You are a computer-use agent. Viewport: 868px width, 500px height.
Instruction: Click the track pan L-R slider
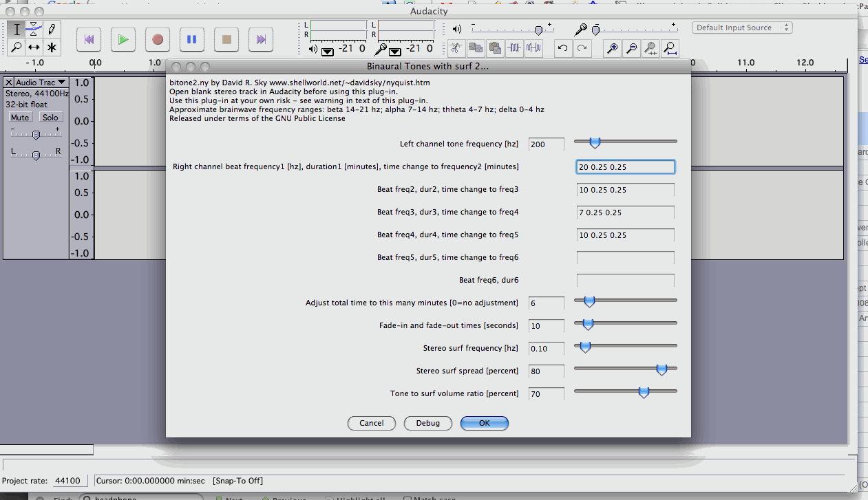(35, 155)
